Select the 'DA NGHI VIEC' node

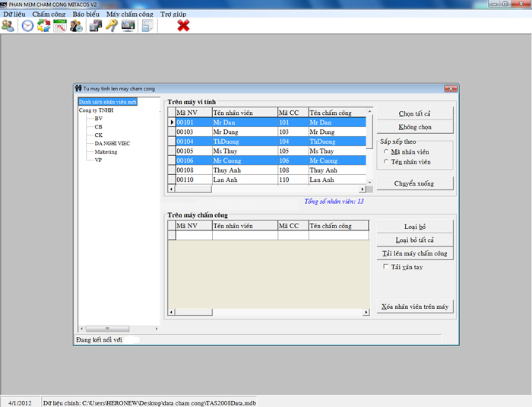[x=112, y=143]
